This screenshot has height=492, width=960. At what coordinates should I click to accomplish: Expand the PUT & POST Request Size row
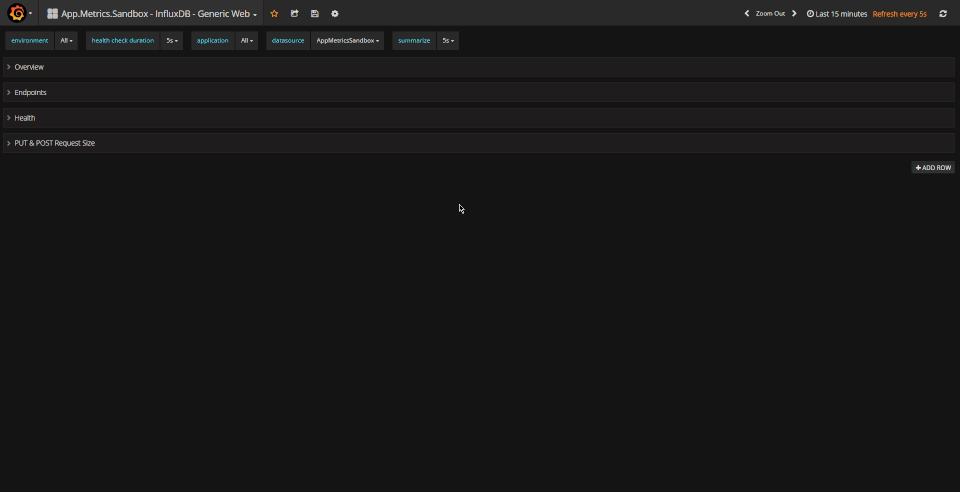click(479, 143)
